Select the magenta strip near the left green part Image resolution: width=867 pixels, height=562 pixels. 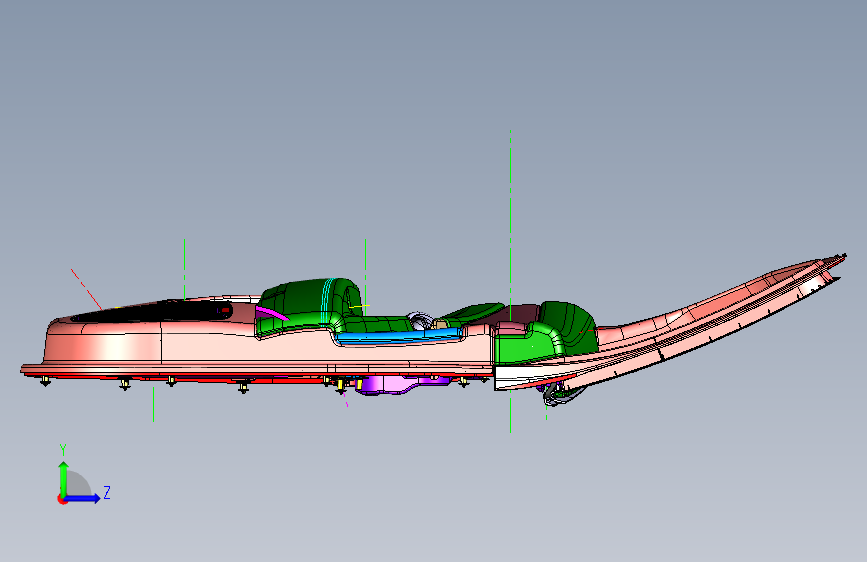pyautogui.click(x=271, y=313)
